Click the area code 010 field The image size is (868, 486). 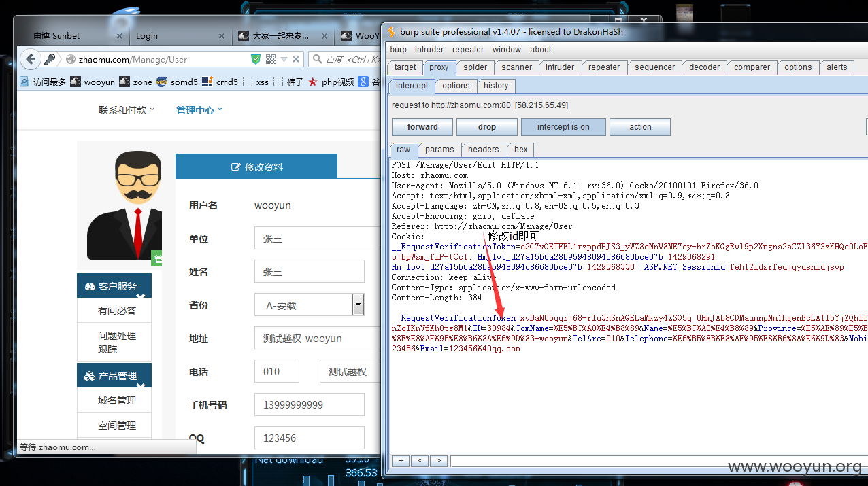[x=276, y=372]
